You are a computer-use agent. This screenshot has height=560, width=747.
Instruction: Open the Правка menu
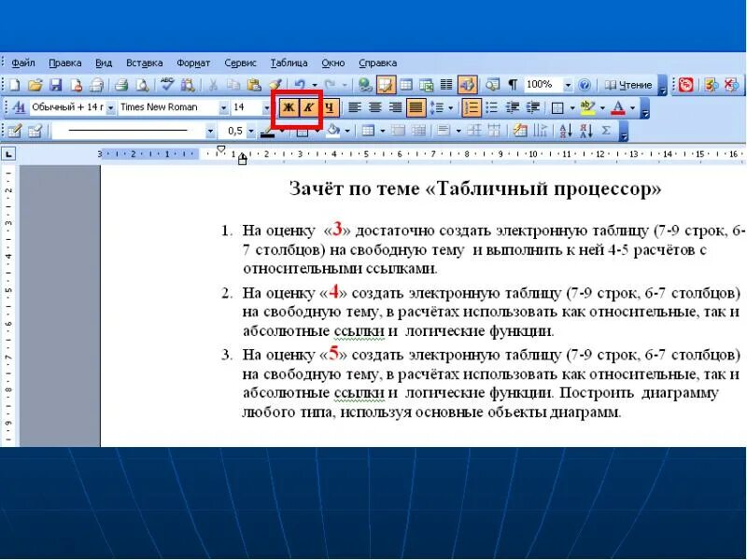click(64, 63)
